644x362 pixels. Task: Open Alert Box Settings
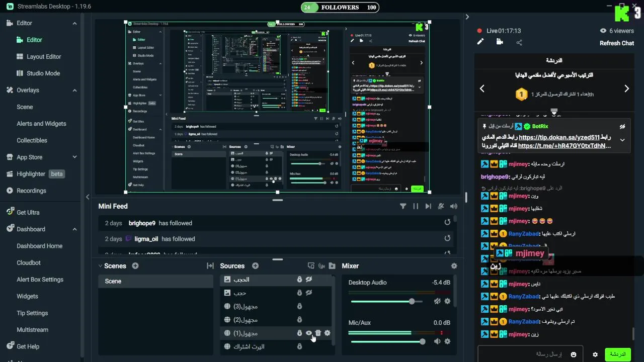[40, 280]
